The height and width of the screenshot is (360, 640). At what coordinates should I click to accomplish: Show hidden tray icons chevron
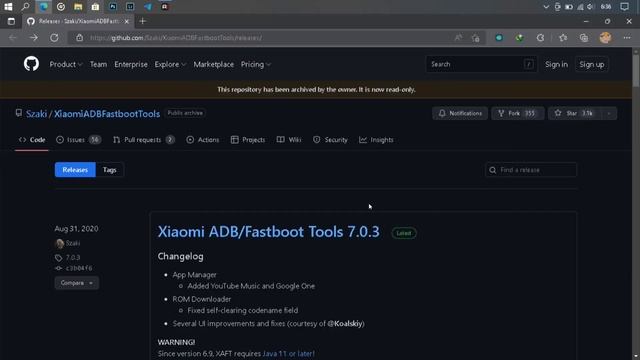click(546, 7)
